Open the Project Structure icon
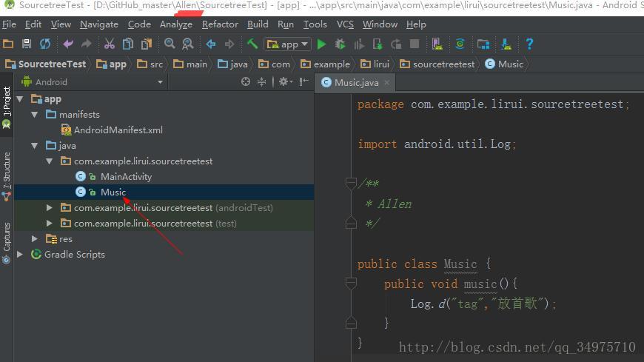Image resolution: width=644 pixels, height=362 pixels. (x=483, y=44)
